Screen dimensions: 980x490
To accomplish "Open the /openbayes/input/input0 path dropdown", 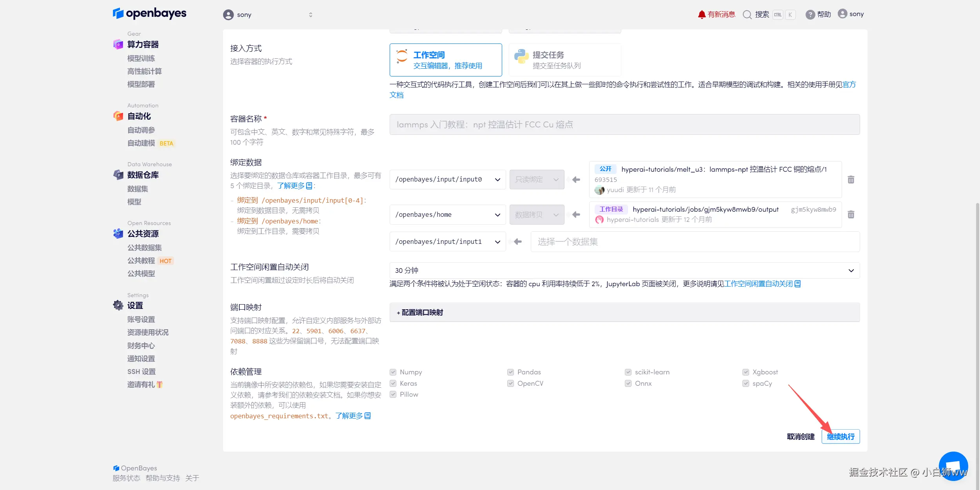I will coord(447,180).
